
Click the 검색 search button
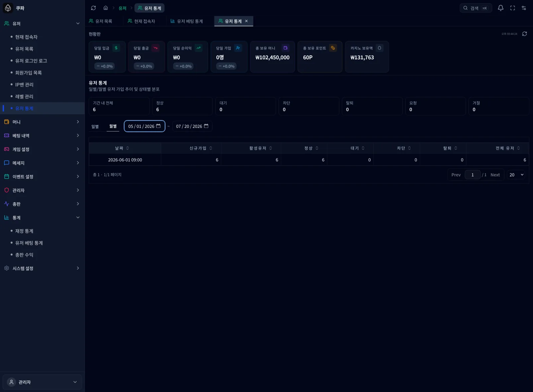pyautogui.click(x=476, y=8)
